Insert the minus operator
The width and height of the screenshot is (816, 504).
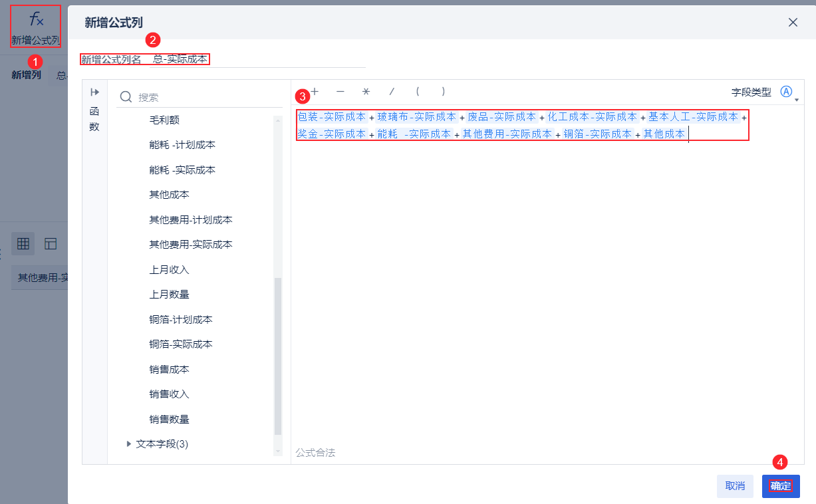click(x=340, y=92)
